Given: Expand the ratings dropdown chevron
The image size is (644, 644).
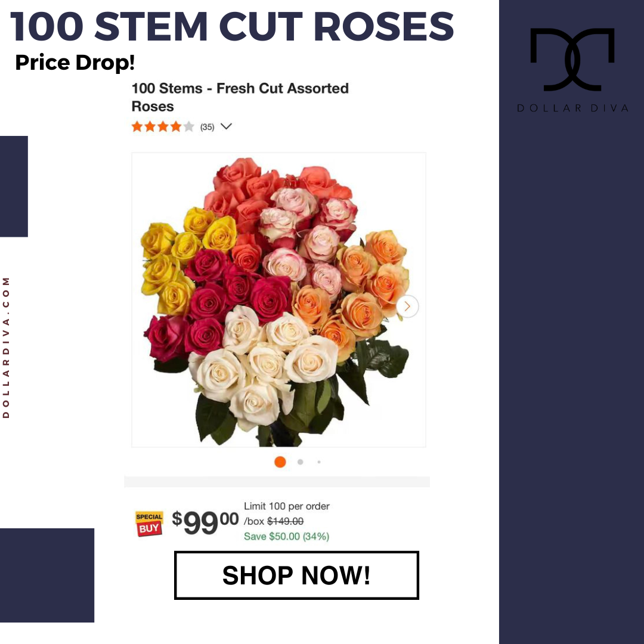Looking at the screenshot, I should pyautogui.click(x=227, y=126).
